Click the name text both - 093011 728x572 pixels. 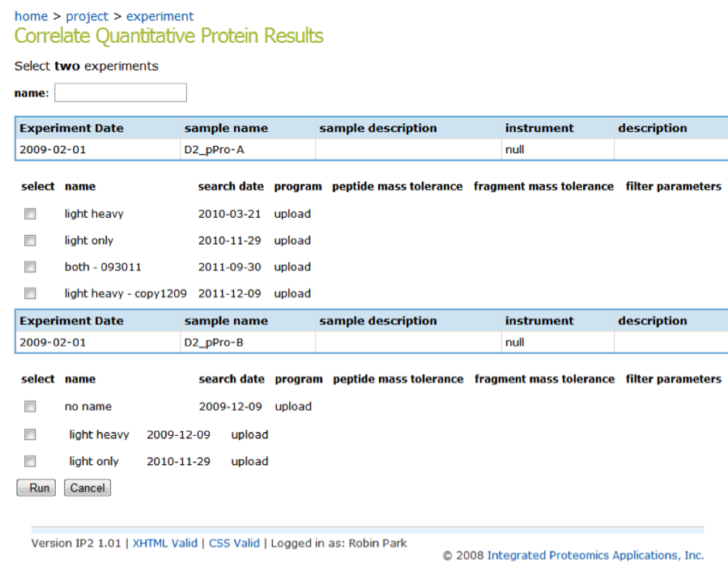pyautogui.click(x=103, y=267)
